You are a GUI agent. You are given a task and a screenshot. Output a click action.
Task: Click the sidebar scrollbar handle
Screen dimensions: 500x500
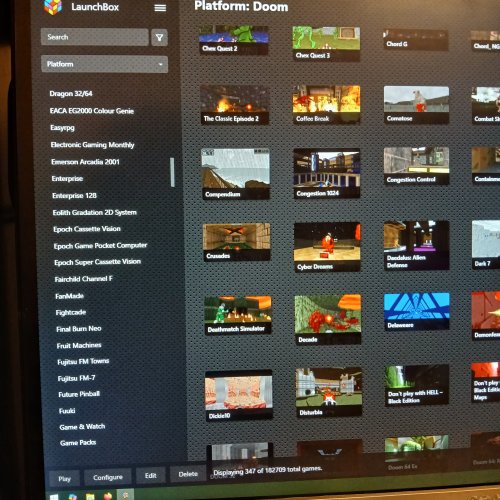coord(172,172)
